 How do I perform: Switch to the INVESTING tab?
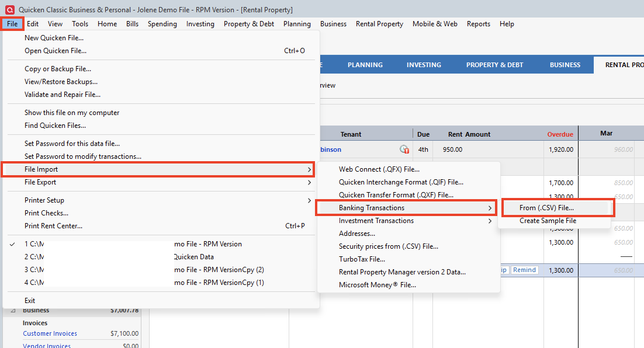tap(424, 65)
